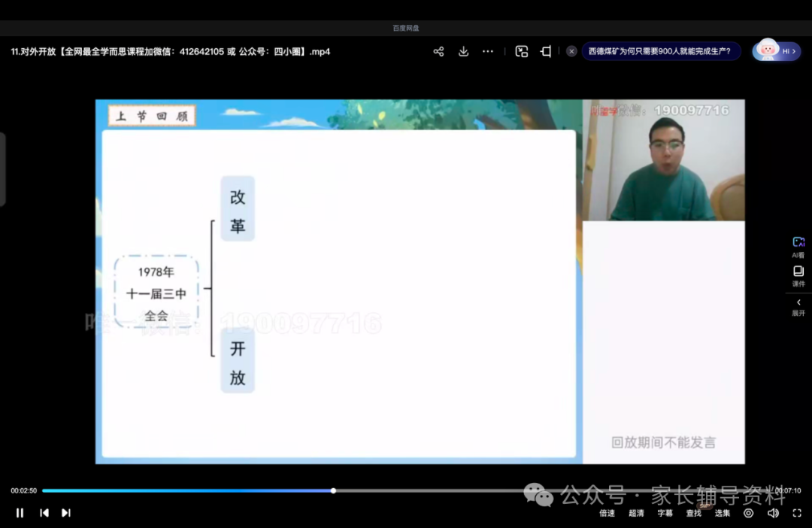The height and width of the screenshot is (528, 812).
Task: Click the crop/rotate screen icon
Action: tap(546, 51)
